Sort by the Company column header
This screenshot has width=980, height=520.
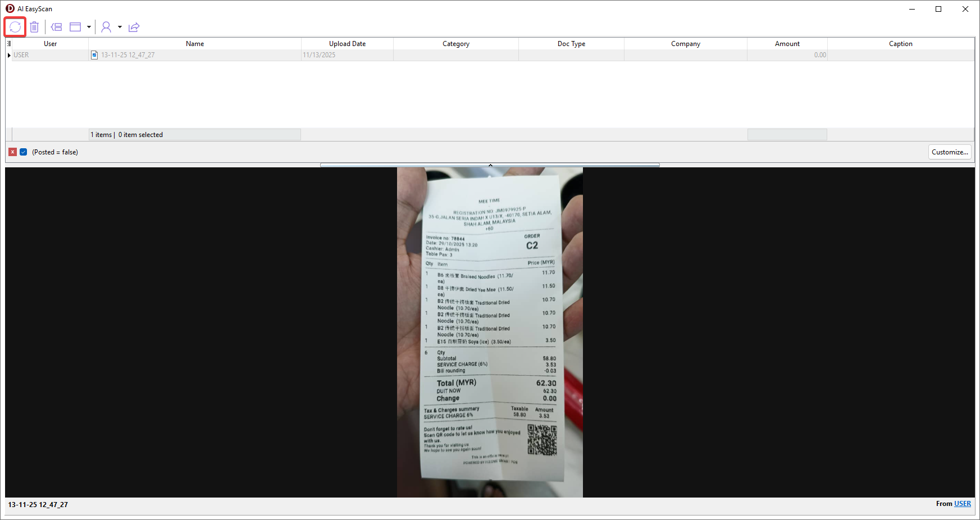(x=685, y=44)
